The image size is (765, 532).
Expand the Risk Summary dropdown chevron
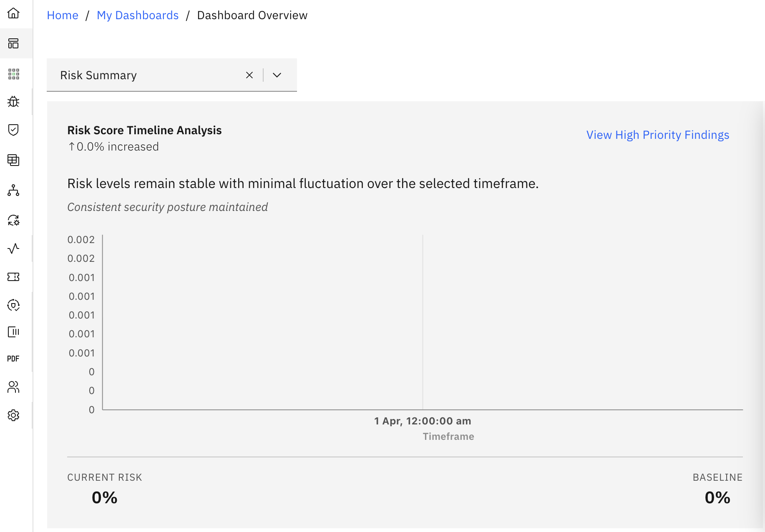click(x=277, y=75)
